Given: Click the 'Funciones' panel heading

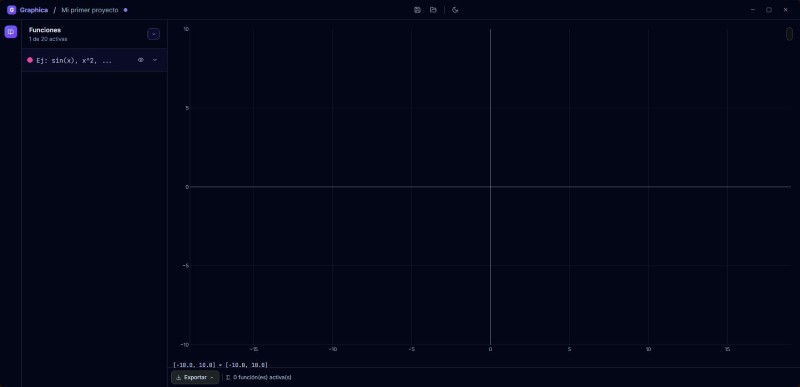Looking at the screenshot, I should [45, 30].
